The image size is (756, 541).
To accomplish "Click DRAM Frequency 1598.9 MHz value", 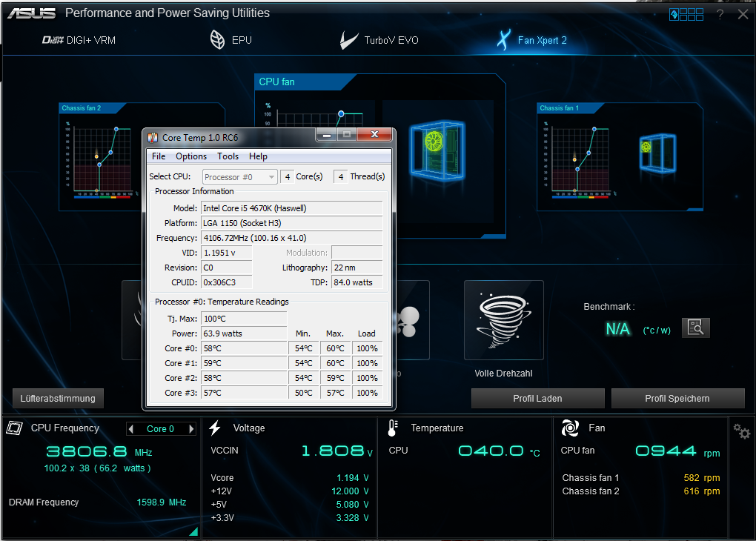I will coord(162,502).
